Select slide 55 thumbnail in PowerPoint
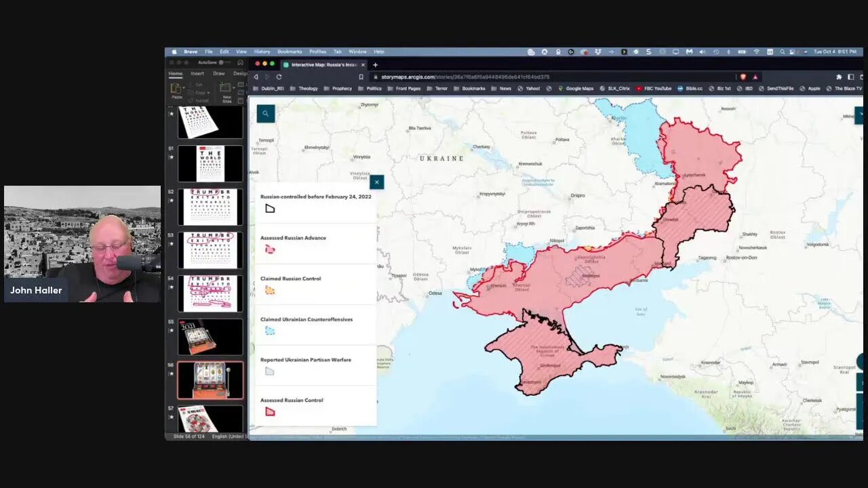 point(210,337)
